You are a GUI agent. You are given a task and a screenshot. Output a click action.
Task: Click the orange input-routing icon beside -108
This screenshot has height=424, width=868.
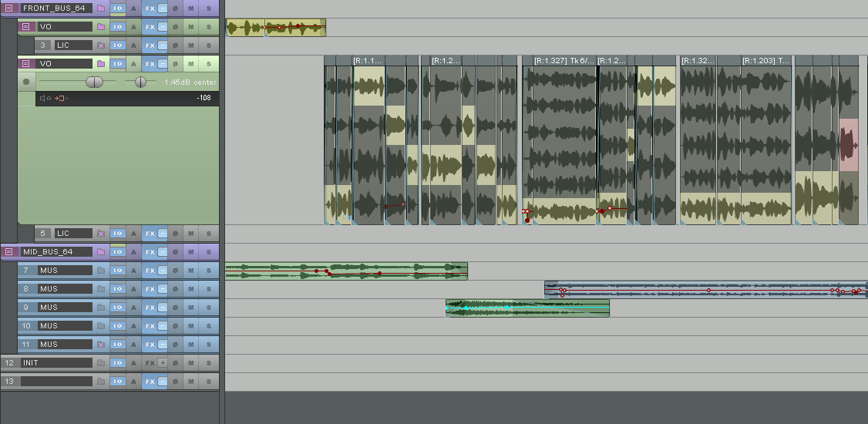[x=61, y=99]
